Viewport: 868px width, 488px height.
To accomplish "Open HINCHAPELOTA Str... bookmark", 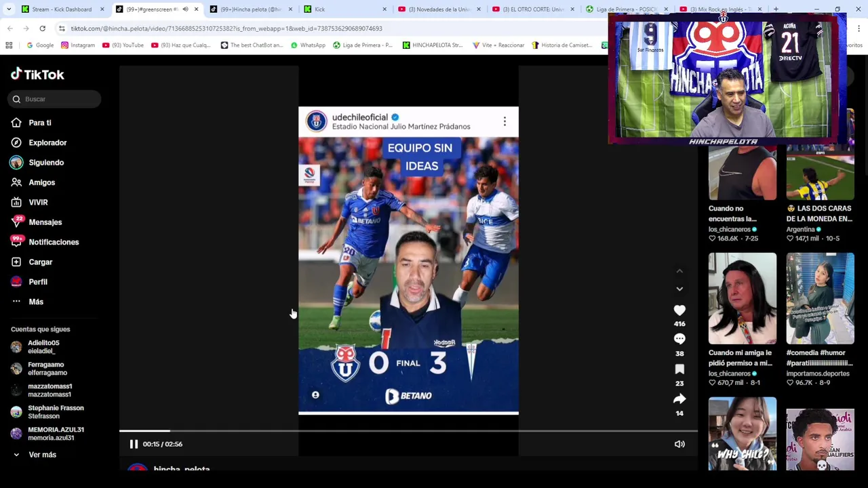I will tap(432, 45).
